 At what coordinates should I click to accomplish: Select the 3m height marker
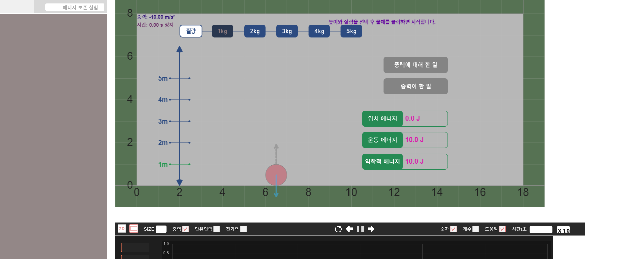[x=174, y=121]
